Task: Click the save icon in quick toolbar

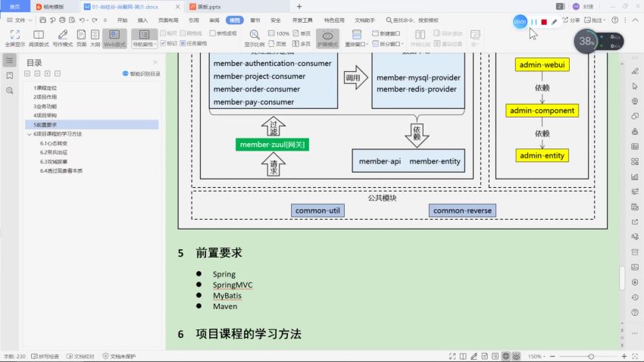Action: (42, 20)
